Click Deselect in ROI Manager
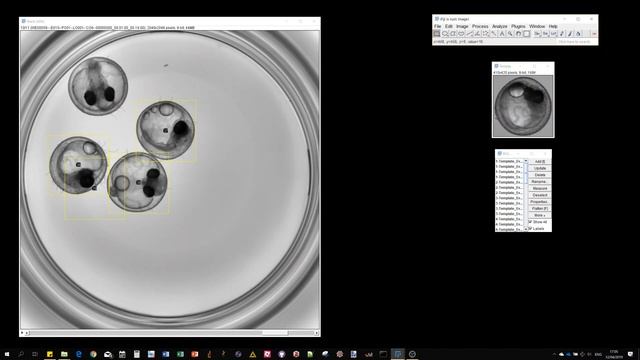 click(x=540, y=195)
